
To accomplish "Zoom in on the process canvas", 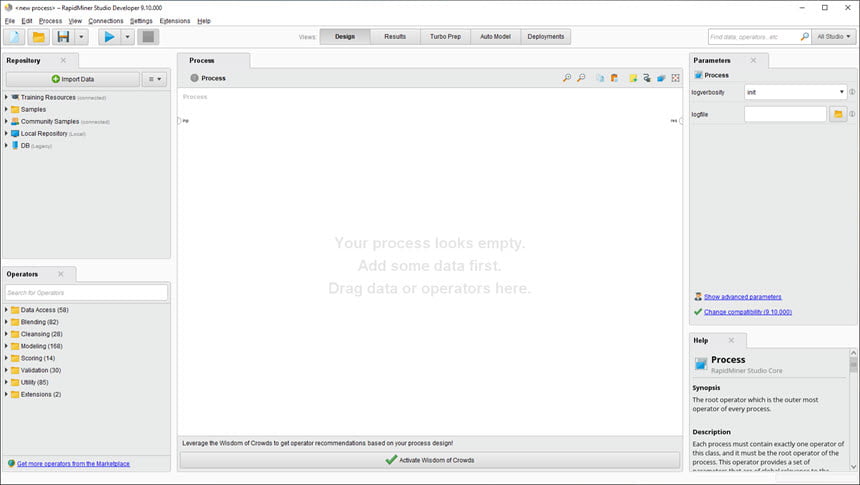I will pos(567,78).
